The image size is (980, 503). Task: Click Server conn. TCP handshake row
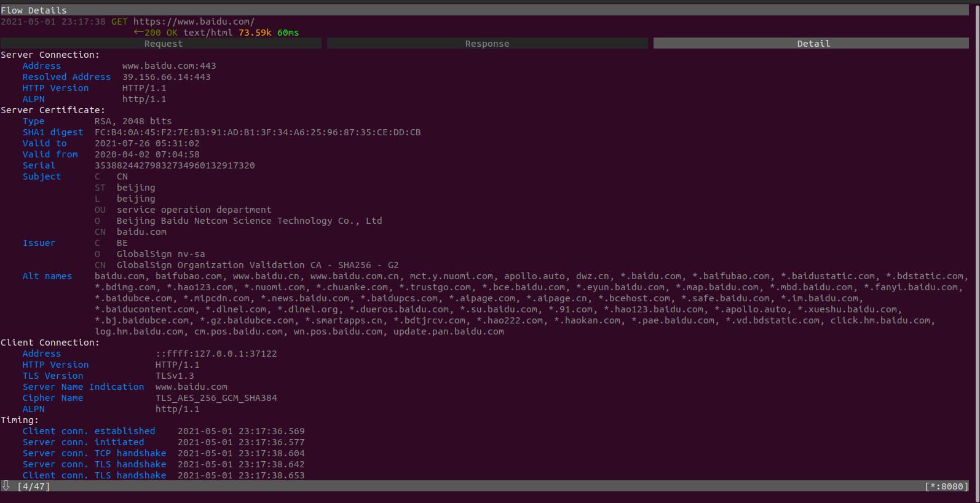164,453
